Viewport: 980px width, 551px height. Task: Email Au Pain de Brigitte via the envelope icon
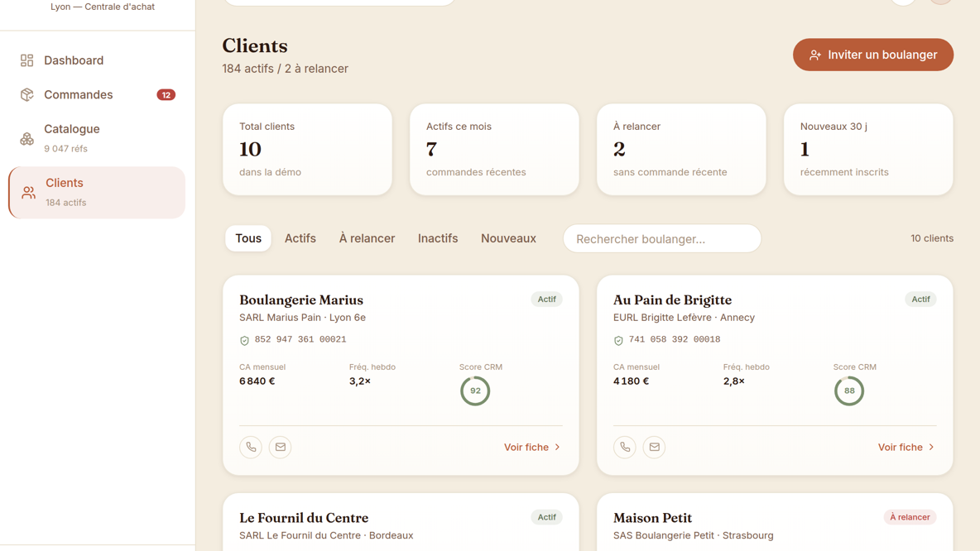654,447
